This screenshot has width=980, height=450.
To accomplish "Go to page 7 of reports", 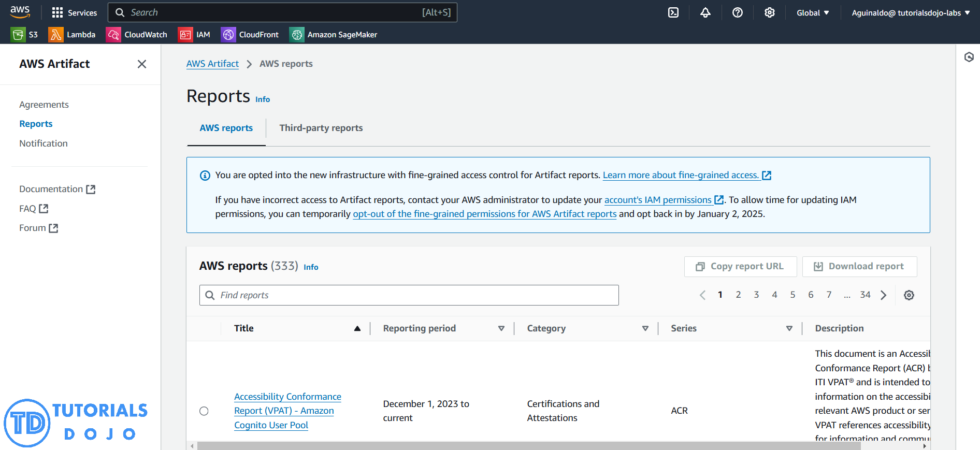I will [x=829, y=295].
